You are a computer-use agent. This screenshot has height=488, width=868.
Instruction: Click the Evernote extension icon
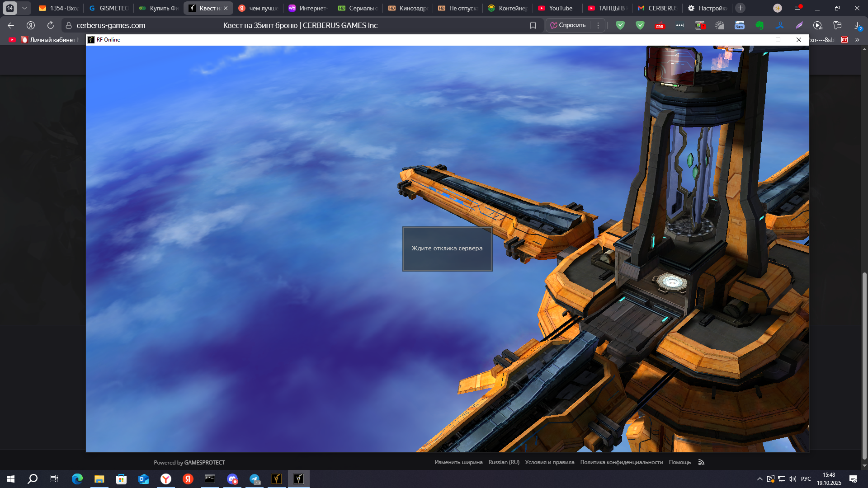point(759,26)
